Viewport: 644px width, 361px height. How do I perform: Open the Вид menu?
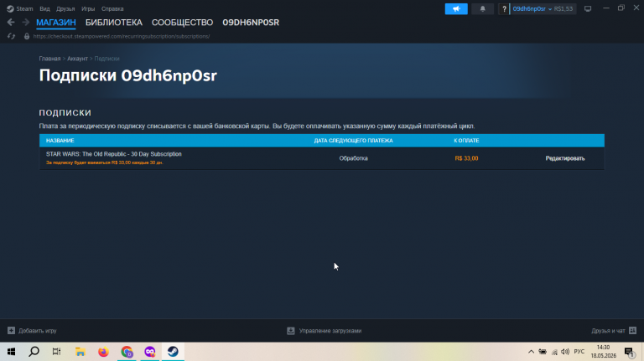(44, 8)
